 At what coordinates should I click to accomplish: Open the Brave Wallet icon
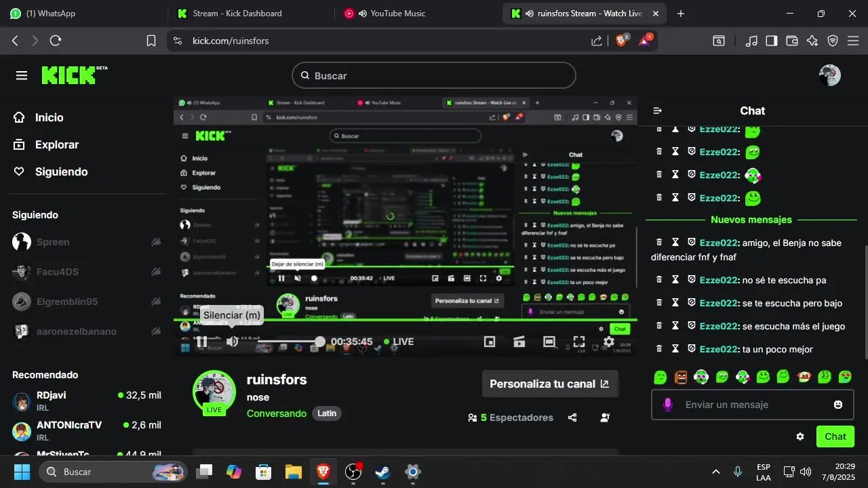792,41
